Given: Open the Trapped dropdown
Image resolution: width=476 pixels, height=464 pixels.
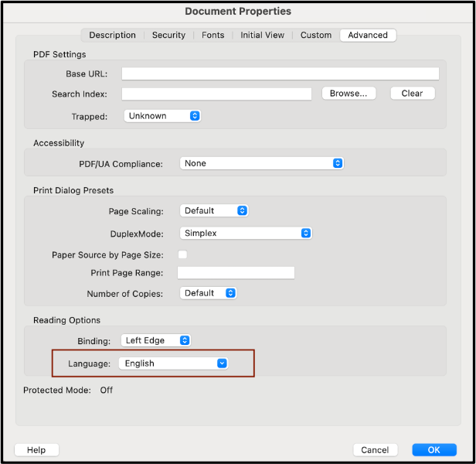Looking at the screenshot, I should tap(162, 116).
